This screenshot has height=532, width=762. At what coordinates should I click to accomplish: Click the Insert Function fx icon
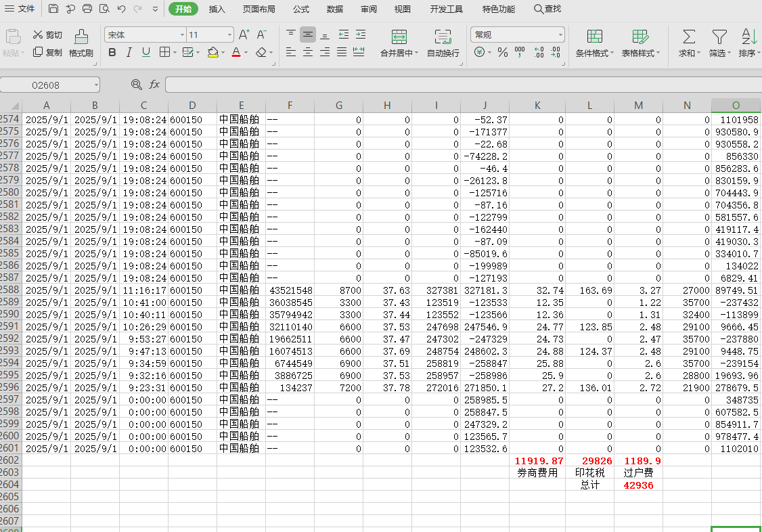154,85
